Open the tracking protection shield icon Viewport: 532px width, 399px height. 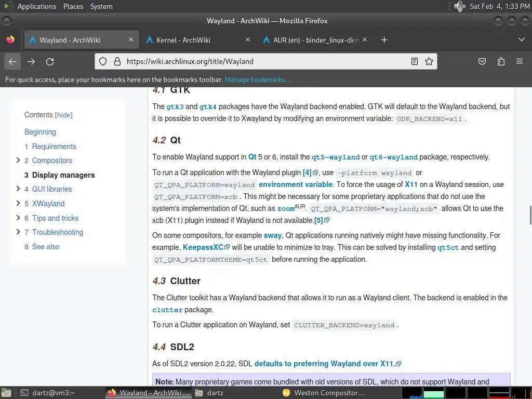(103, 61)
